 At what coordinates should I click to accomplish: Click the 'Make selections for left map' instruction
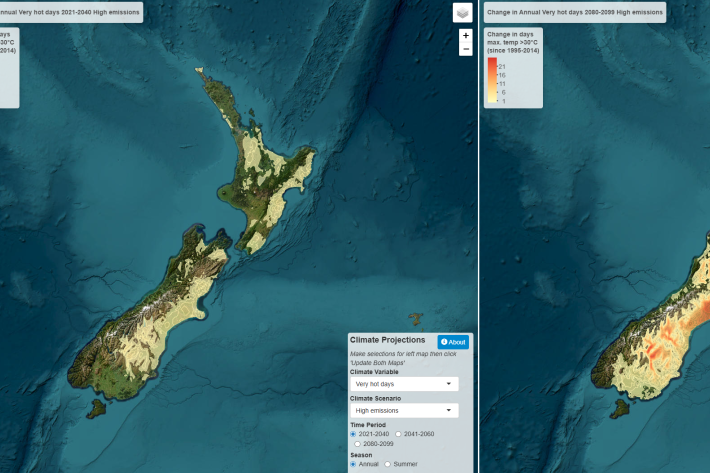403,358
